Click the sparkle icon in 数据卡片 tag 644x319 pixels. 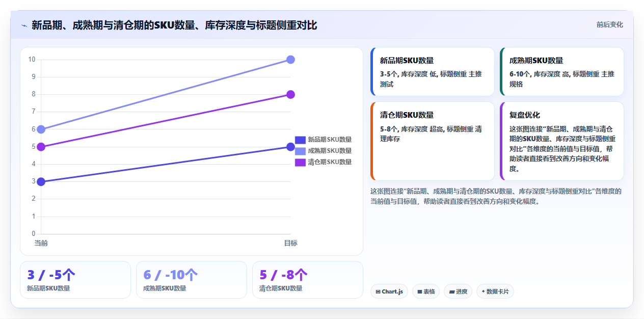[483, 291]
